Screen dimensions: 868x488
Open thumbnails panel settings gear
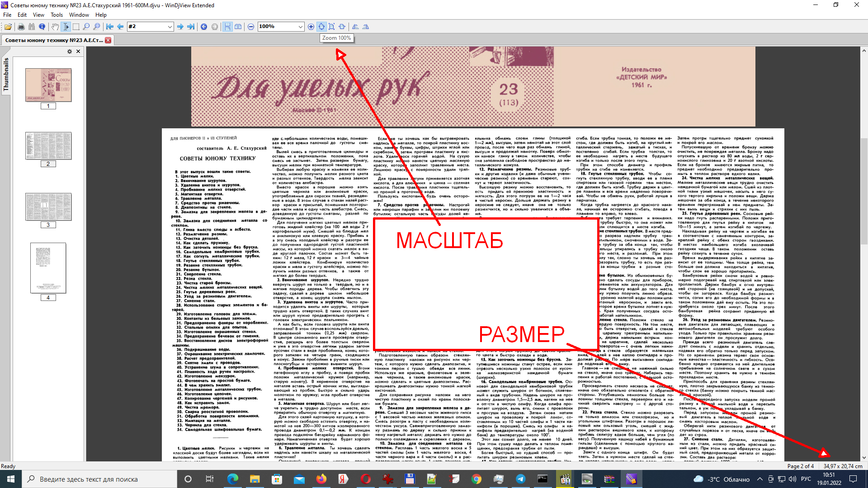[x=70, y=52]
